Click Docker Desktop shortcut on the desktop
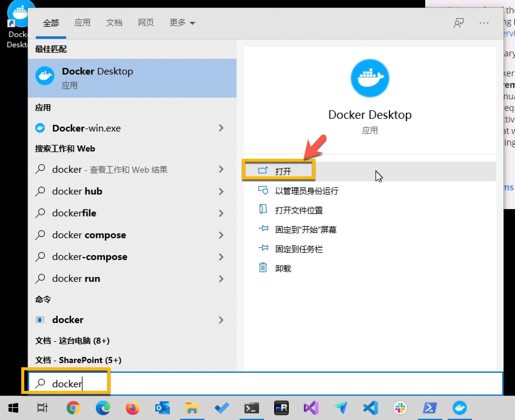515x420 pixels. tap(18, 25)
